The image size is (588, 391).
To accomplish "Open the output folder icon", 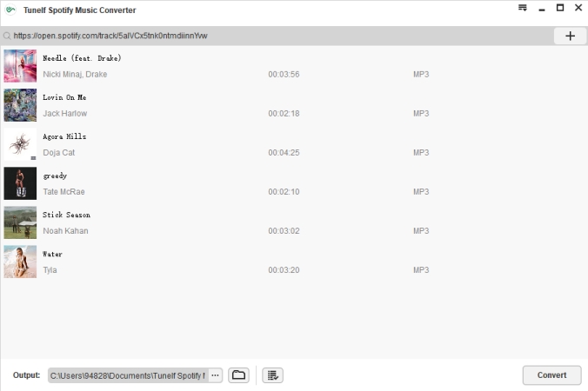I will pos(238,375).
